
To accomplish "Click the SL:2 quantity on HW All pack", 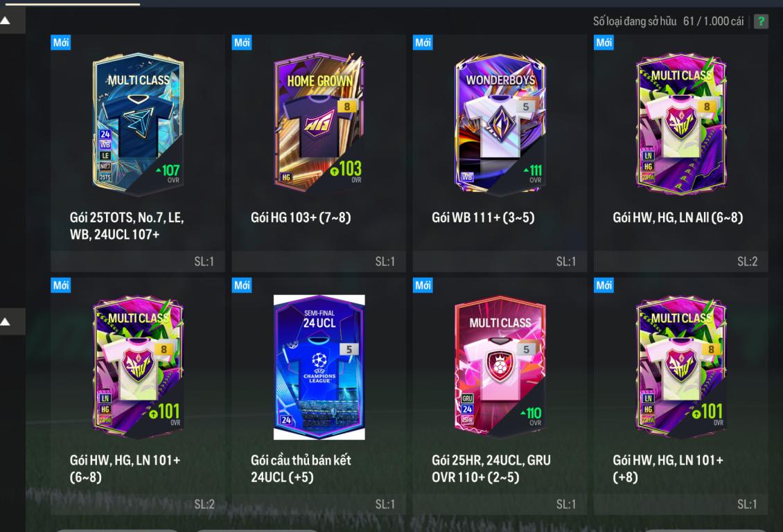I will point(747,262).
